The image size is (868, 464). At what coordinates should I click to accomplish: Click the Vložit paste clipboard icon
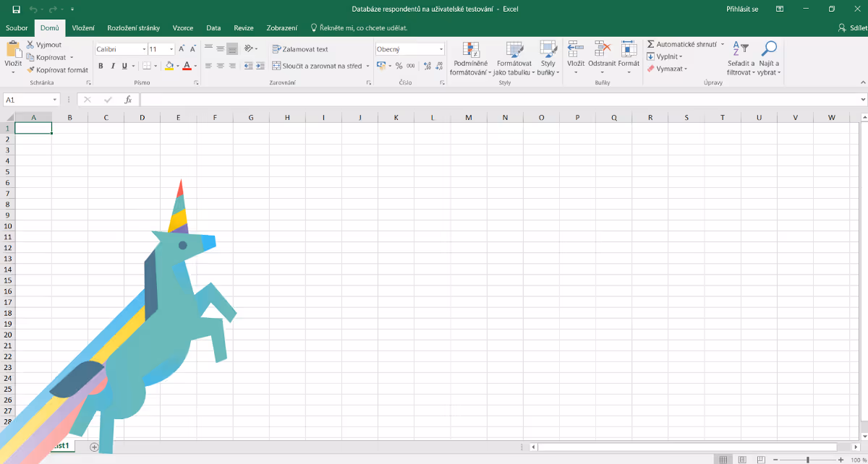coord(13,49)
